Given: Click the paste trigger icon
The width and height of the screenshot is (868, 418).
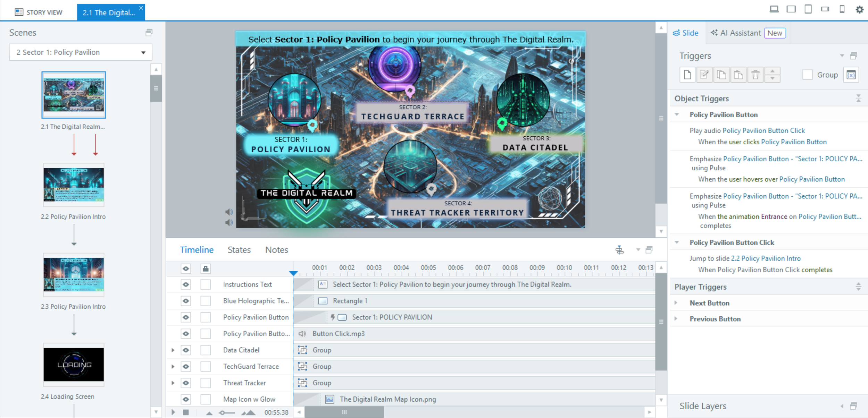Looking at the screenshot, I should (738, 75).
